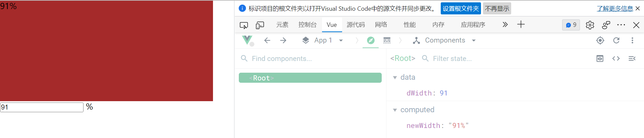Refresh the Vue devtools panel

point(616,41)
